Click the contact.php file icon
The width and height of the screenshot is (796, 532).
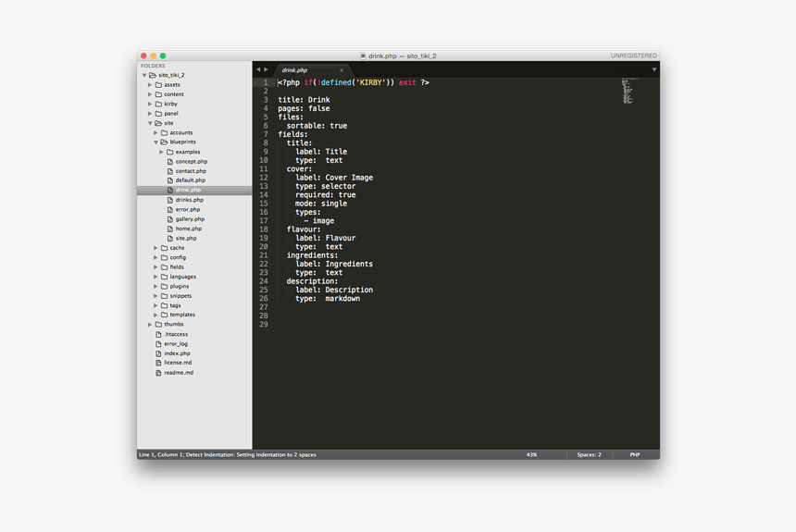(x=170, y=171)
